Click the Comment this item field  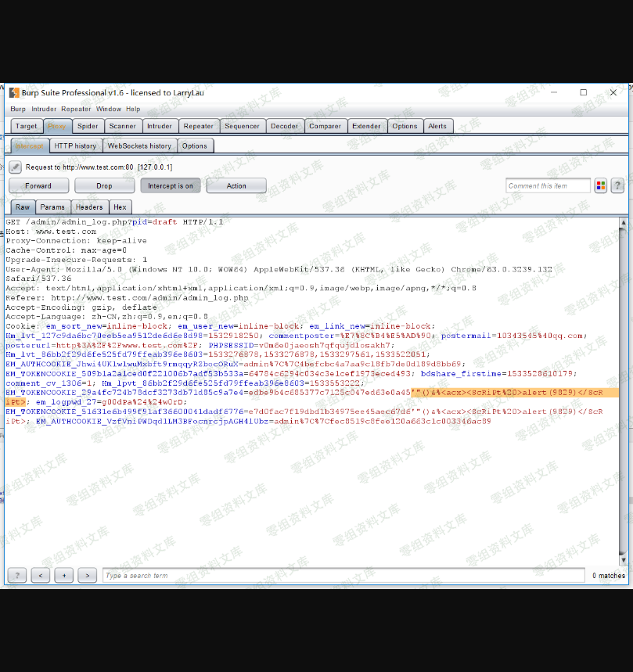click(548, 185)
